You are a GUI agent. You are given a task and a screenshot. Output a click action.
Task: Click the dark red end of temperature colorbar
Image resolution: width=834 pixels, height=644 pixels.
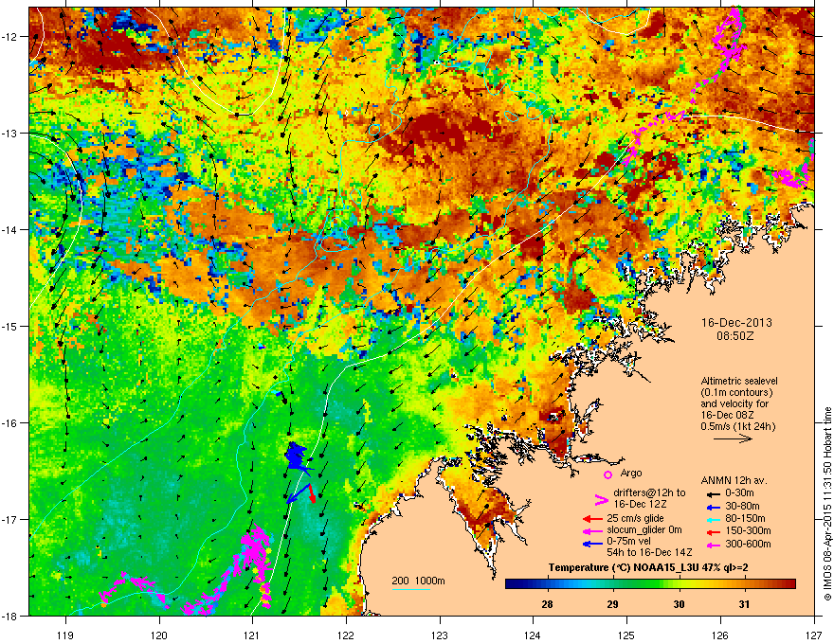tap(791, 584)
